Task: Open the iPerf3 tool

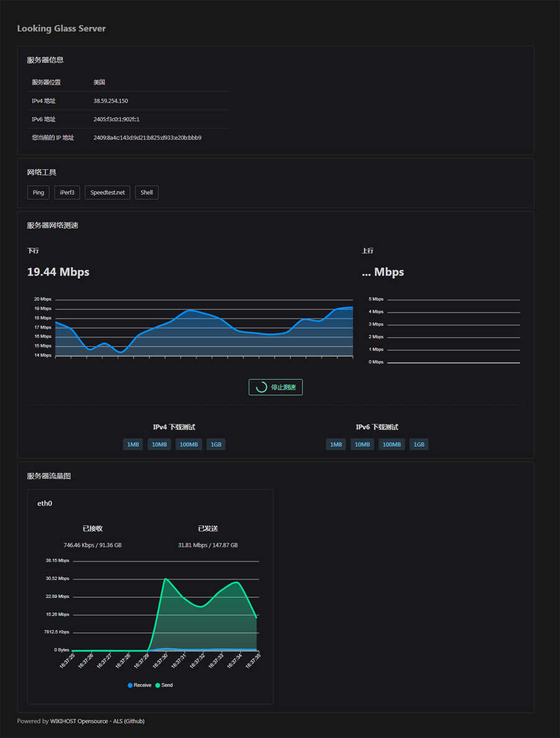Action: coord(67,192)
